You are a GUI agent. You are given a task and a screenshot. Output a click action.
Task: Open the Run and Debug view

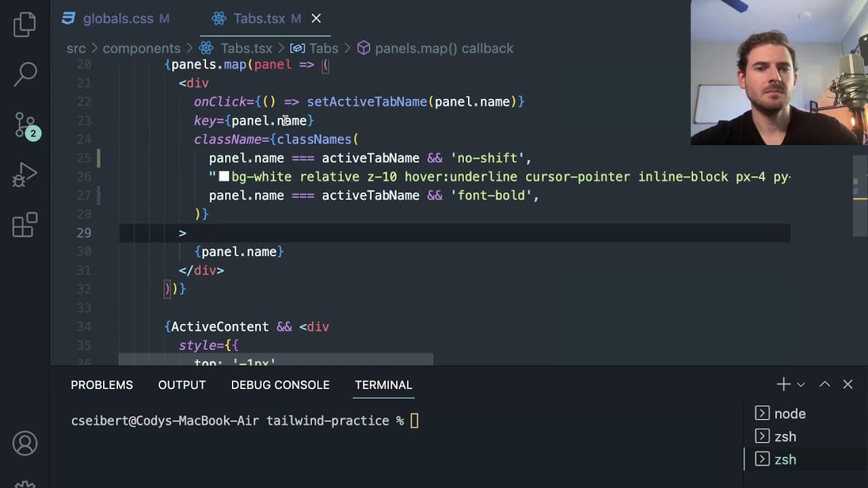point(25,175)
